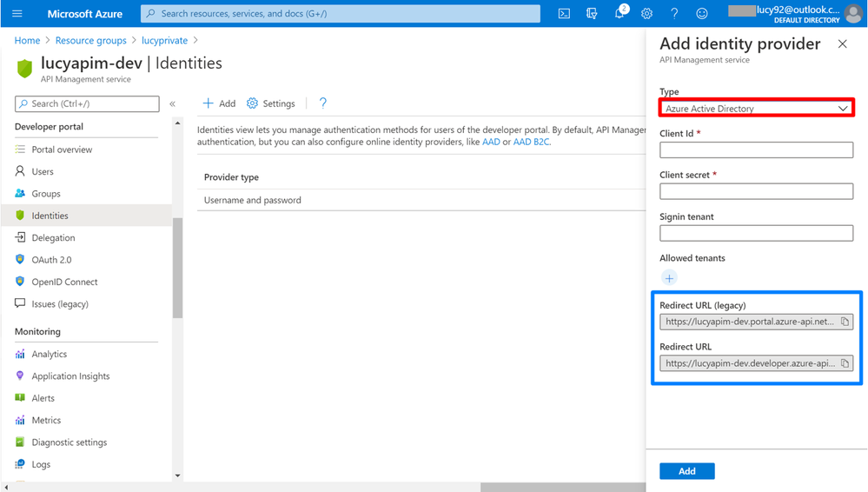Open the Identities help question mark

click(x=322, y=103)
